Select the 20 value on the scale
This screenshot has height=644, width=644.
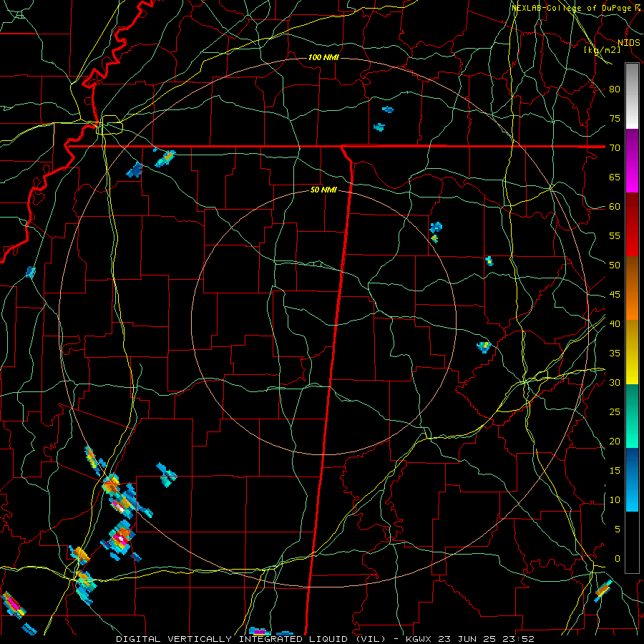point(615,441)
